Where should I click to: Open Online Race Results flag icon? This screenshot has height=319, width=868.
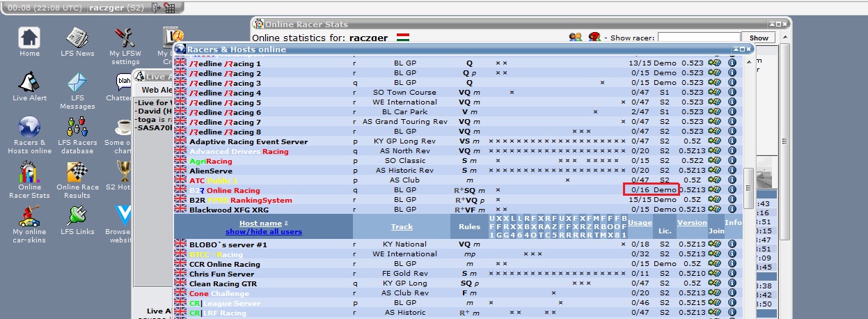[77, 171]
